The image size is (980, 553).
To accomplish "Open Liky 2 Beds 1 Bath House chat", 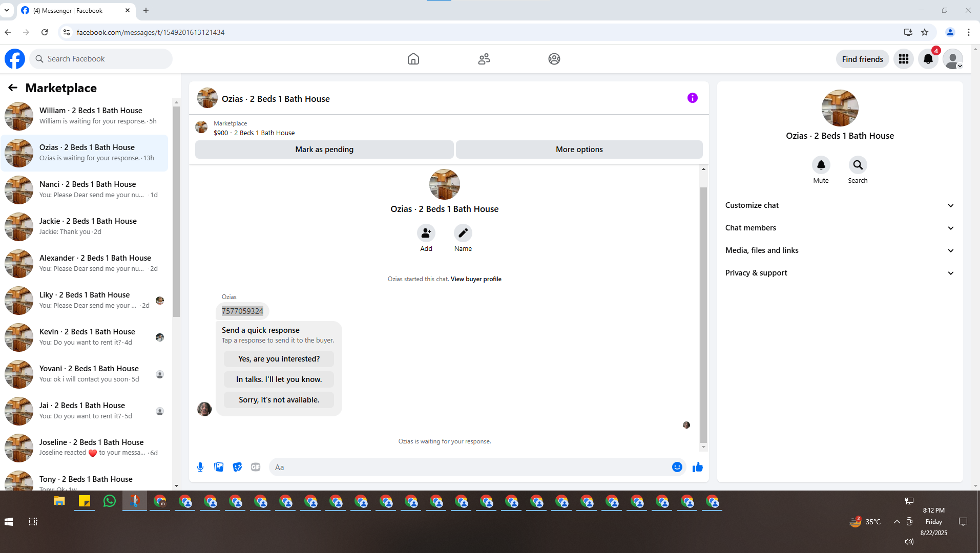I will [85, 301].
